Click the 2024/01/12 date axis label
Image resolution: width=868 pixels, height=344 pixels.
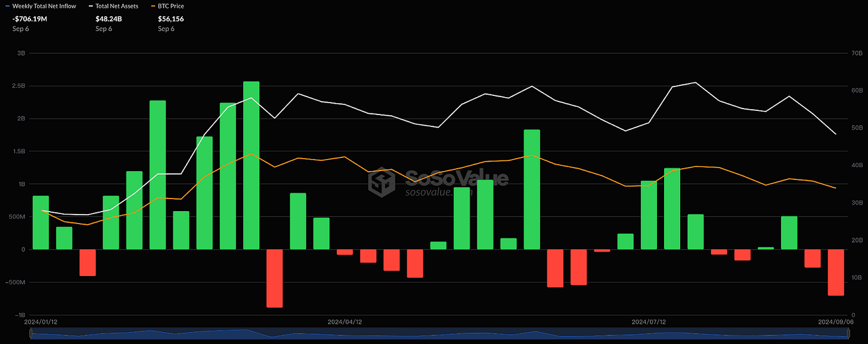(41, 321)
